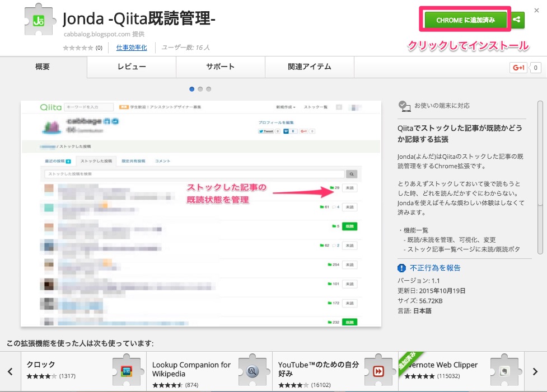Click the G+1 button
Screen dimensions: 547x392
(x=518, y=68)
